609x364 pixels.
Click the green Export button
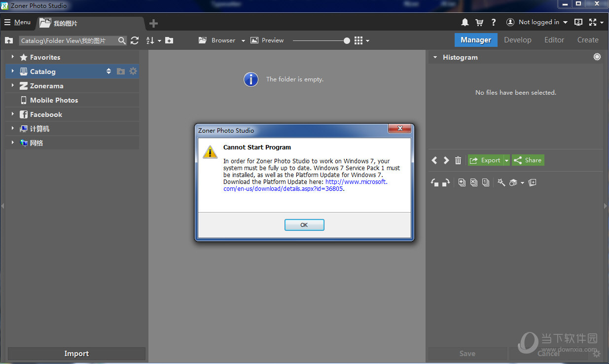(x=485, y=160)
